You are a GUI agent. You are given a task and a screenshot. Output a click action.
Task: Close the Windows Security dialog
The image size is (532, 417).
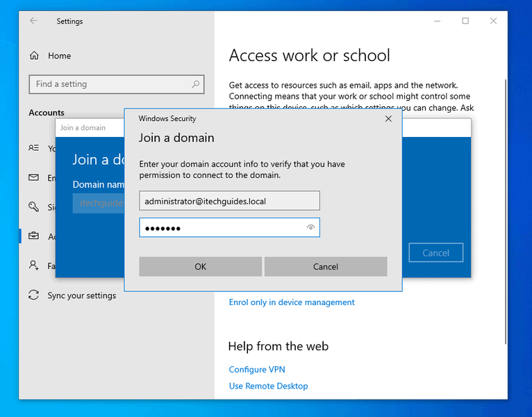click(x=388, y=119)
